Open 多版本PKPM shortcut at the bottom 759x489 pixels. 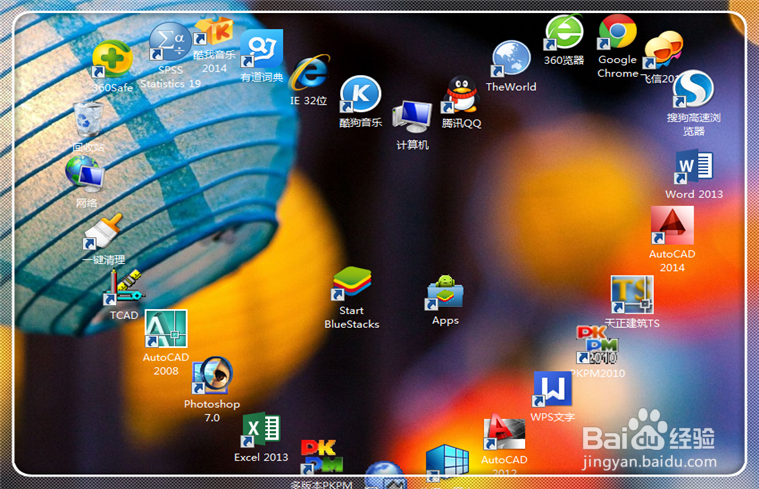(x=321, y=457)
